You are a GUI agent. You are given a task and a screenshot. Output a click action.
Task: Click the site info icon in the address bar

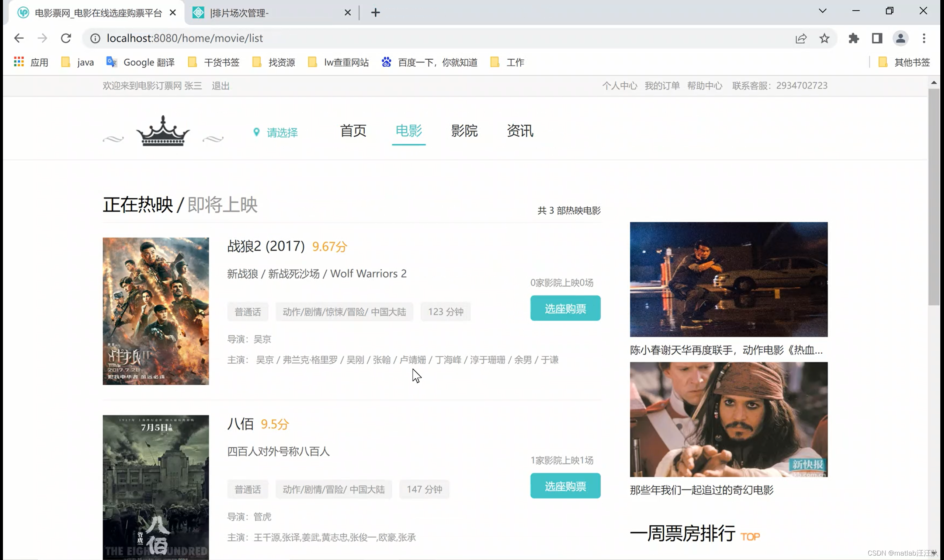[x=95, y=38]
